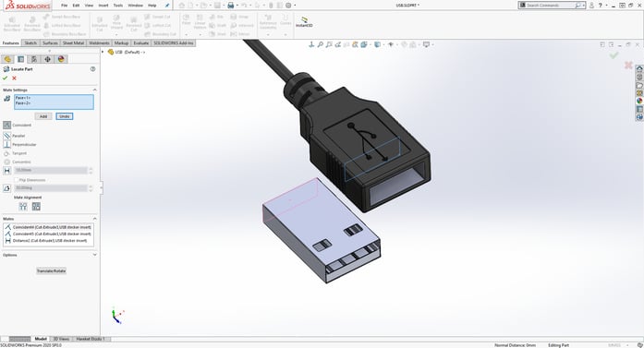This screenshot has width=644, height=348.
Task: Cancel Locate Part with the red X
Action: coord(15,78)
